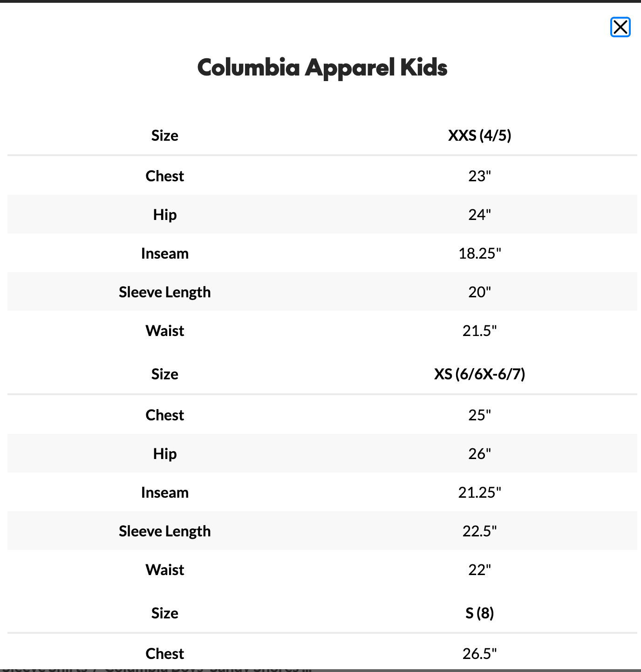Click the Waist label beside 22"

(164, 569)
